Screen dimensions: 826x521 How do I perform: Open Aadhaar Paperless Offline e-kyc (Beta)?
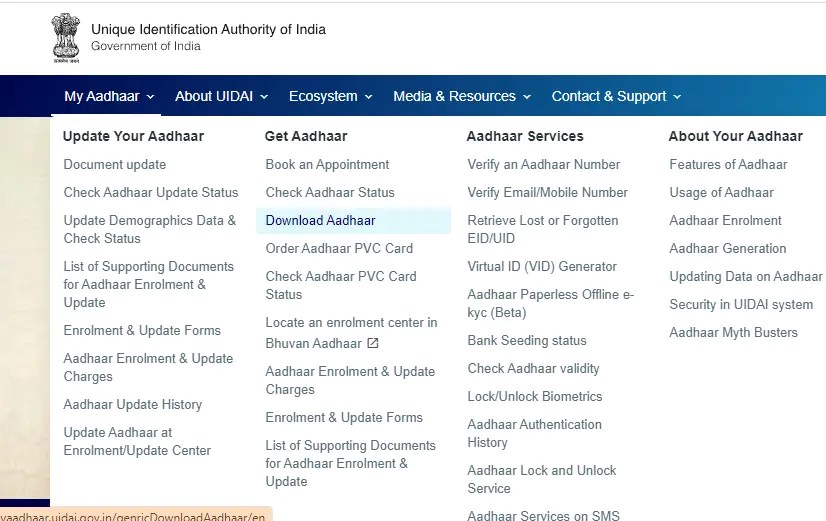click(550, 303)
